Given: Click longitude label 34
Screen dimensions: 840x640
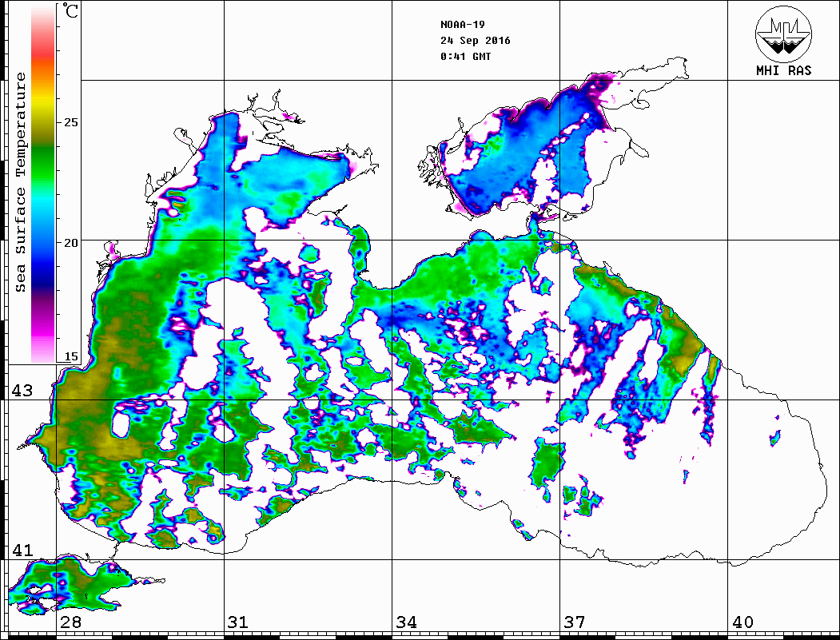Looking at the screenshot, I should point(407,622).
